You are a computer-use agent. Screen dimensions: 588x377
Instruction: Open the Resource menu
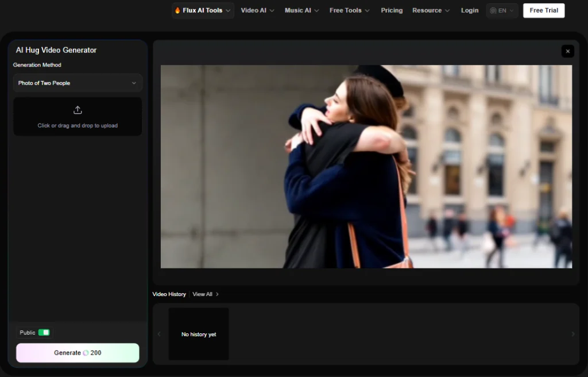pos(431,10)
